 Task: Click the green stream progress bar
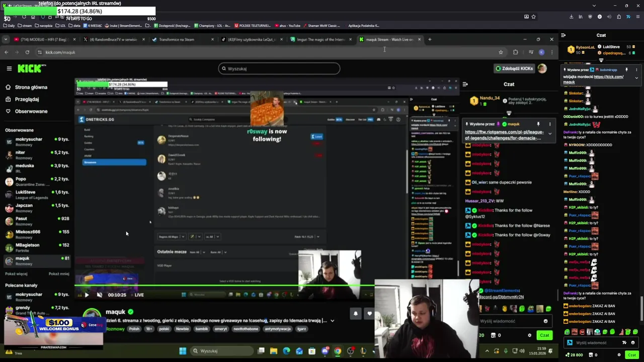[224, 286]
